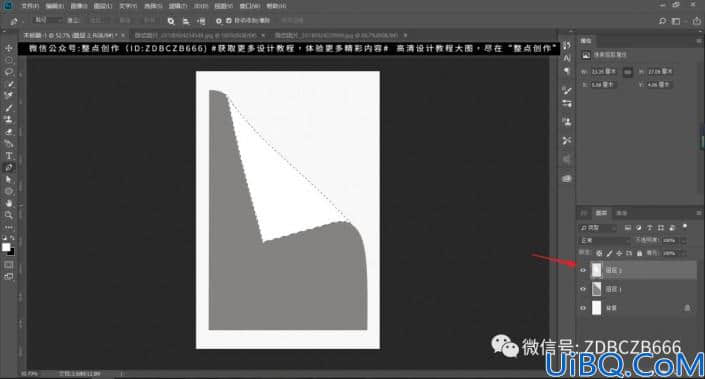
Task: Select the Pen tool
Action: 9,168
